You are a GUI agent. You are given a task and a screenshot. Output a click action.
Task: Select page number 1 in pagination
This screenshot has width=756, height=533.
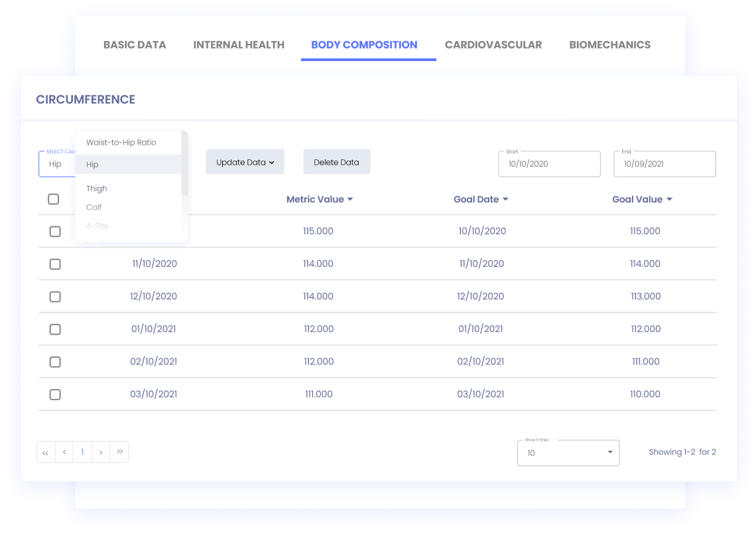[x=82, y=453]
